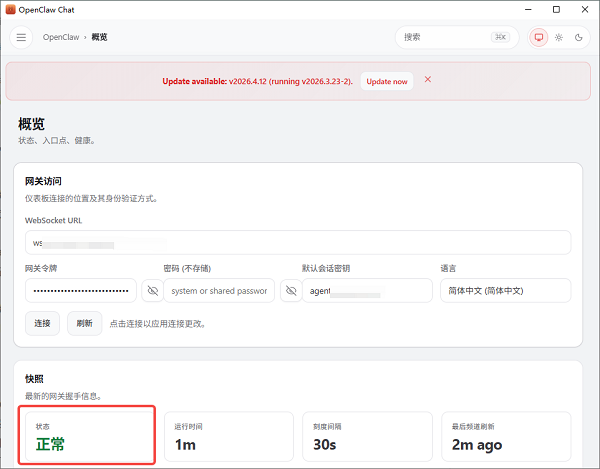This screenshot has width=600, height=469.
Task: Click the password field placeholder
Action: 219,291
